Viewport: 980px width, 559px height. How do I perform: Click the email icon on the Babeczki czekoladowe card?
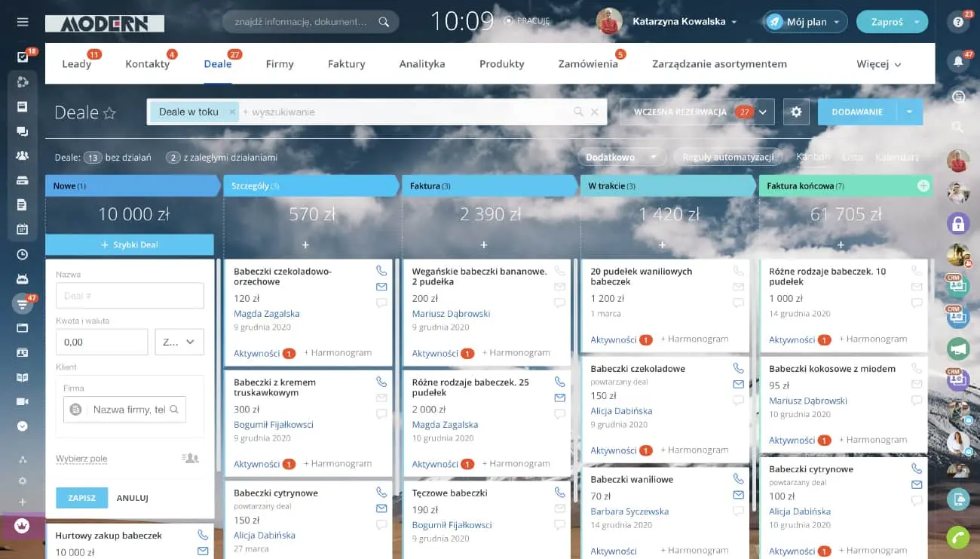(x=738, y=384)
